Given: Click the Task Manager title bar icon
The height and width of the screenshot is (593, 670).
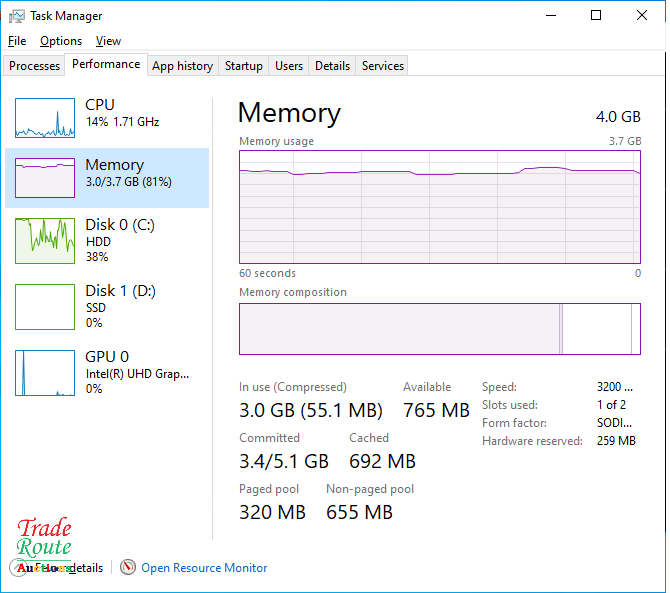Looking at the screenshot, I should (x=15, y=16).
